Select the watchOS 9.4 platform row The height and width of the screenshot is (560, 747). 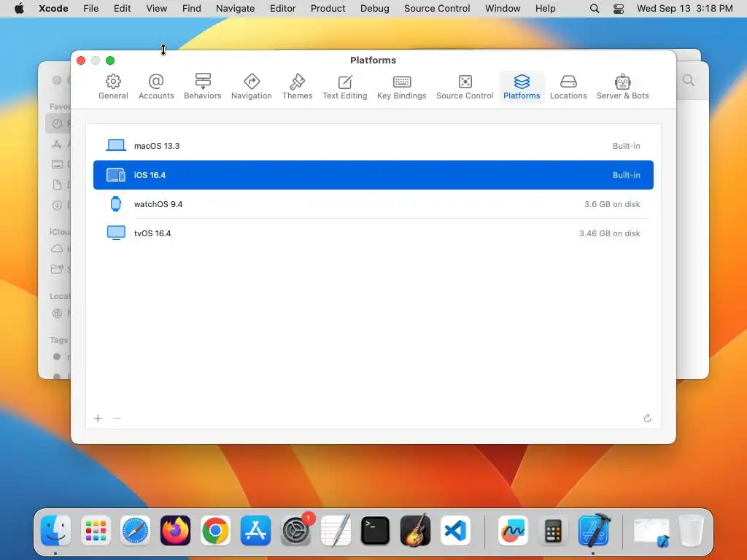click(373, 204)
